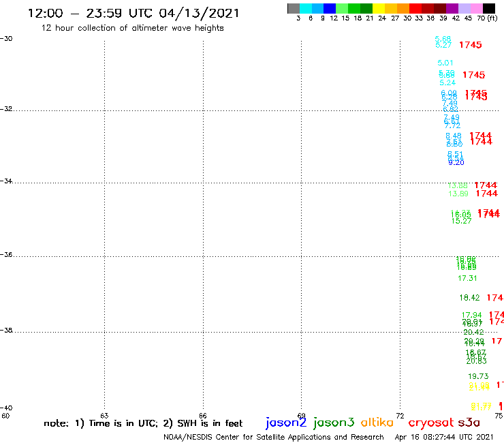The width and height of the screenshot is (504, 443).
Task: Click the wave height value 17.94
Action: (471, 315)
